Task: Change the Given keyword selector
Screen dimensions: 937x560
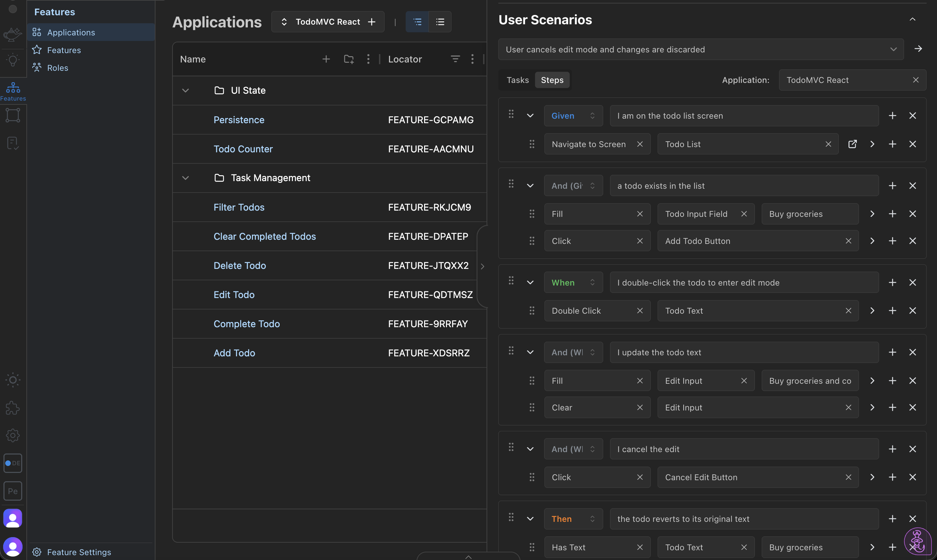Action: click(x=573, y=116)
